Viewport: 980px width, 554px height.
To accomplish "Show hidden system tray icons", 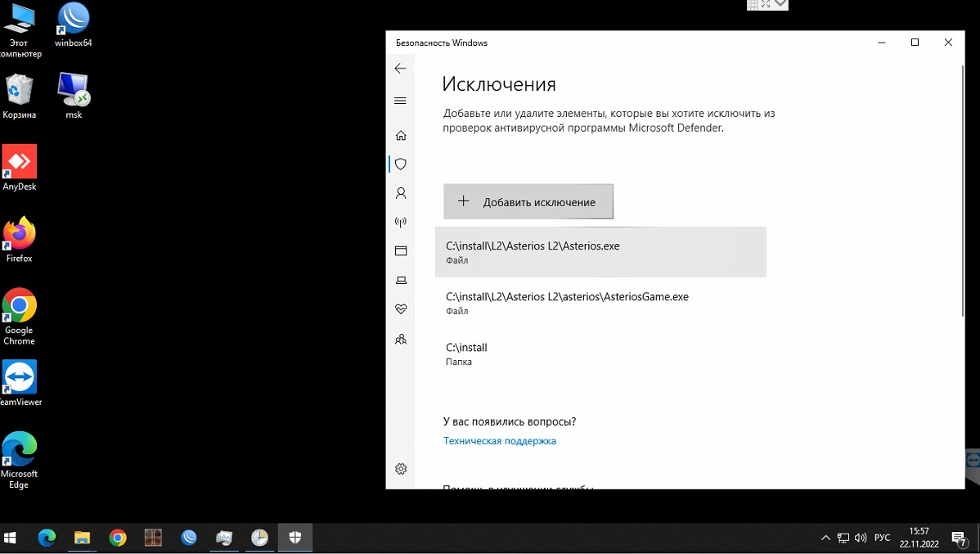I will pos(825,538).
